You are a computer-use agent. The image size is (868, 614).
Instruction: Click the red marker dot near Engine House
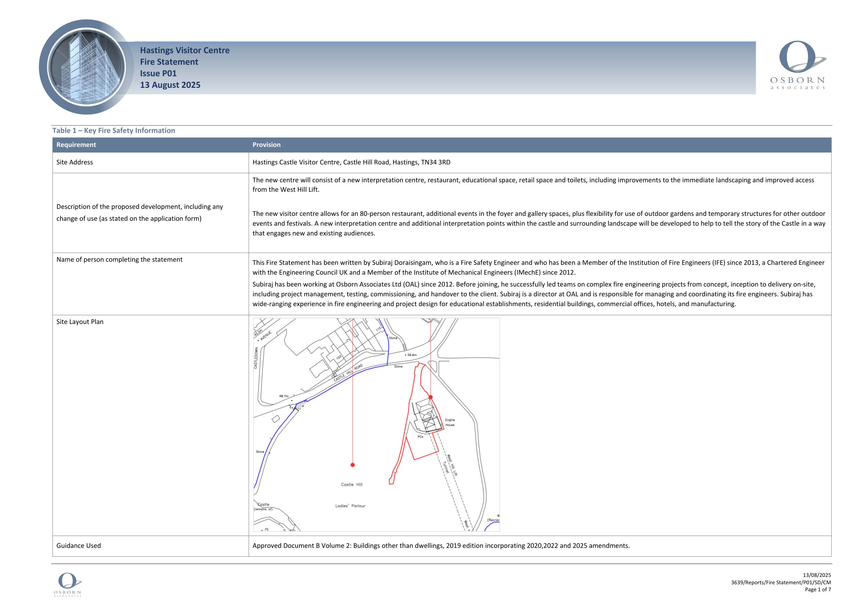click(431, 397)
